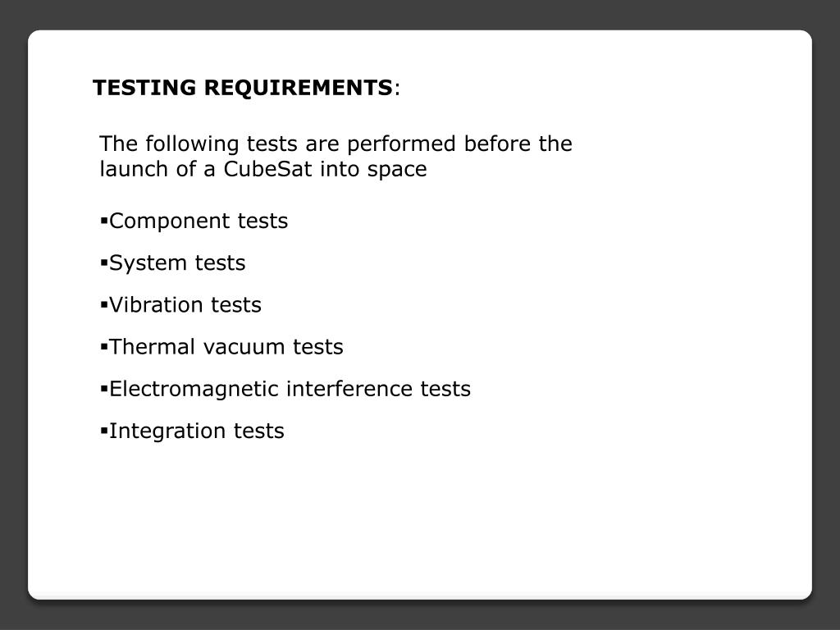Click the square bullet before System tests
840x630 pixels.
coord(104,262)
